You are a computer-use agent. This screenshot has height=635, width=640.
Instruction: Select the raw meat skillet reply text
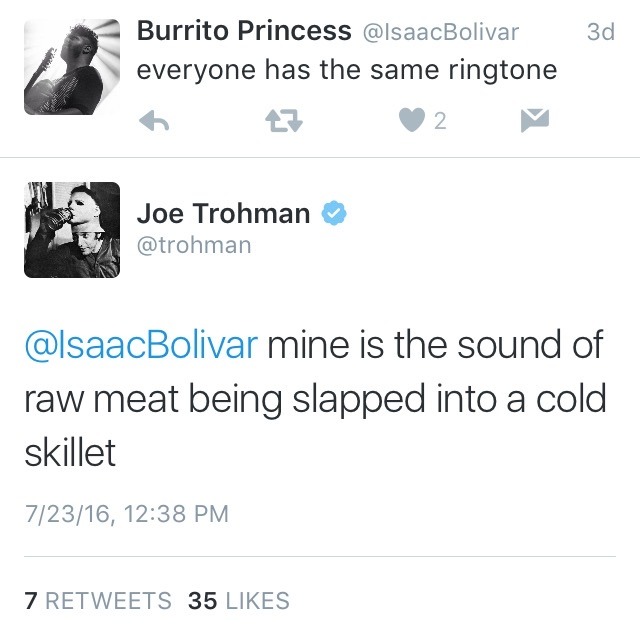(315, 399)
